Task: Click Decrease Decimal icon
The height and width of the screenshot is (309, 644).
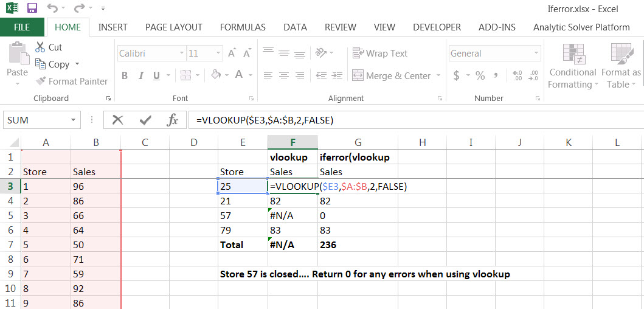Action: point(533,75)
